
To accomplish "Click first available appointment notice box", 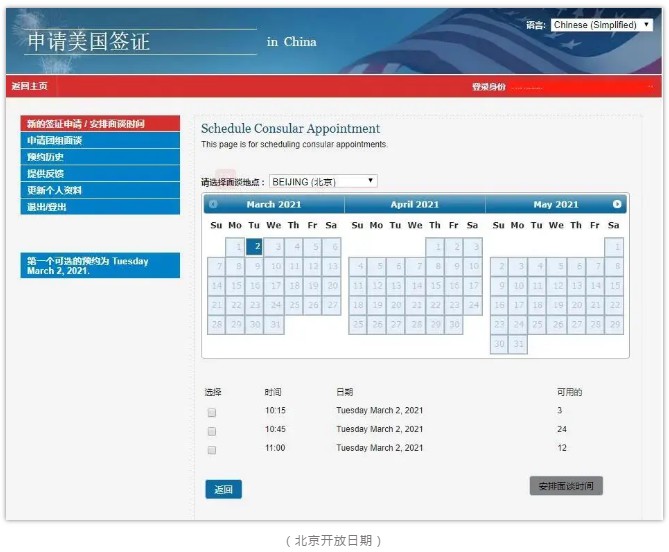I will coord(100,265).
